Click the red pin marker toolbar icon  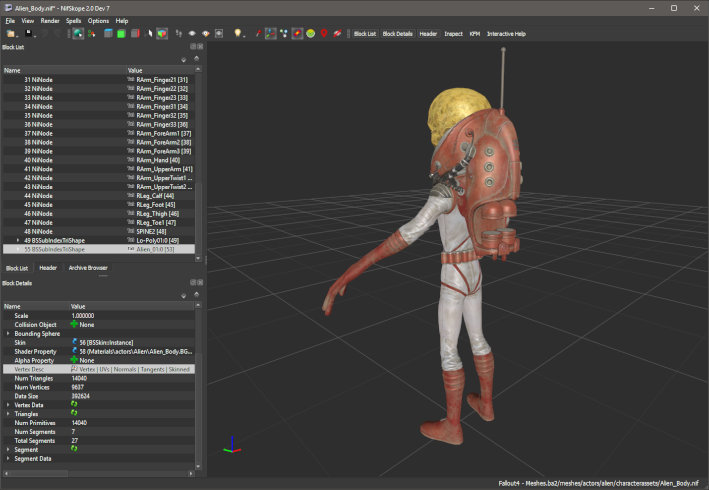tap(258, 34)
